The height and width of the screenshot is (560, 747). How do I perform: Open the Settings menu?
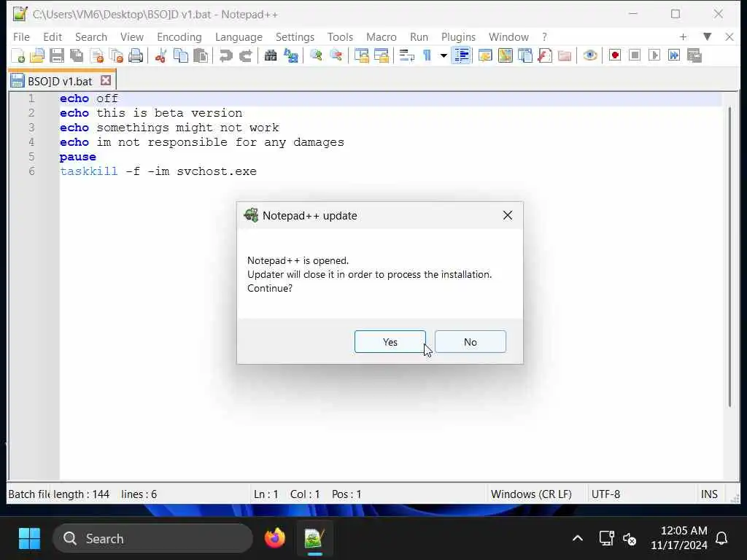(x=295, y=36)
